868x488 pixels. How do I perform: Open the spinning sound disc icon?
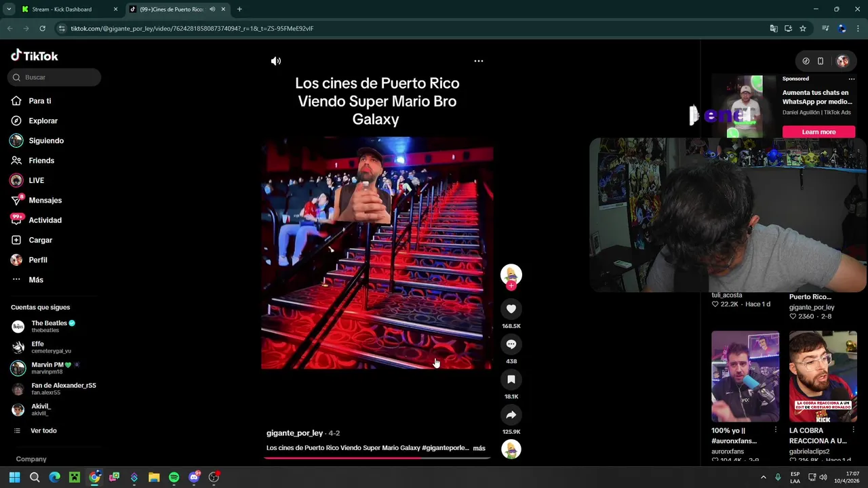pyautogui.click(x=511, y=449)
